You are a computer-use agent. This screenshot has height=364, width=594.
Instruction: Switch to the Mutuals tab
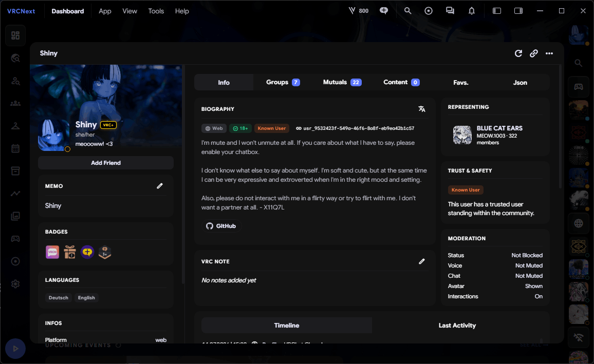[342, 82]
